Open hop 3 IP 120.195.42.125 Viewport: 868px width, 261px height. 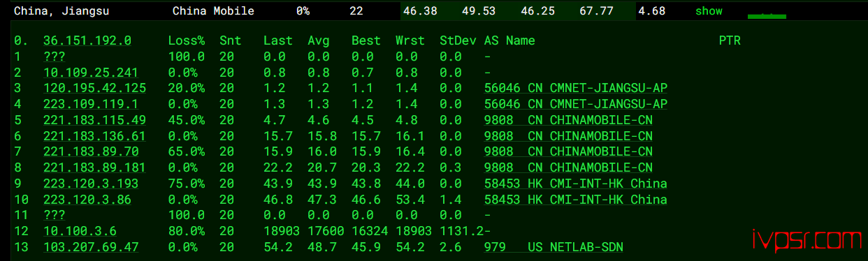(94, 88)
